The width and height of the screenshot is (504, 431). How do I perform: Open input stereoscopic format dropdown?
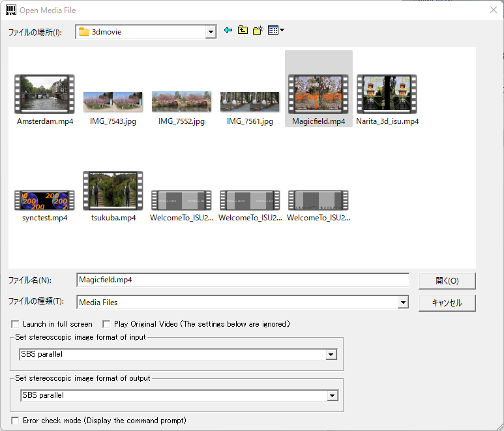point(331,355)
